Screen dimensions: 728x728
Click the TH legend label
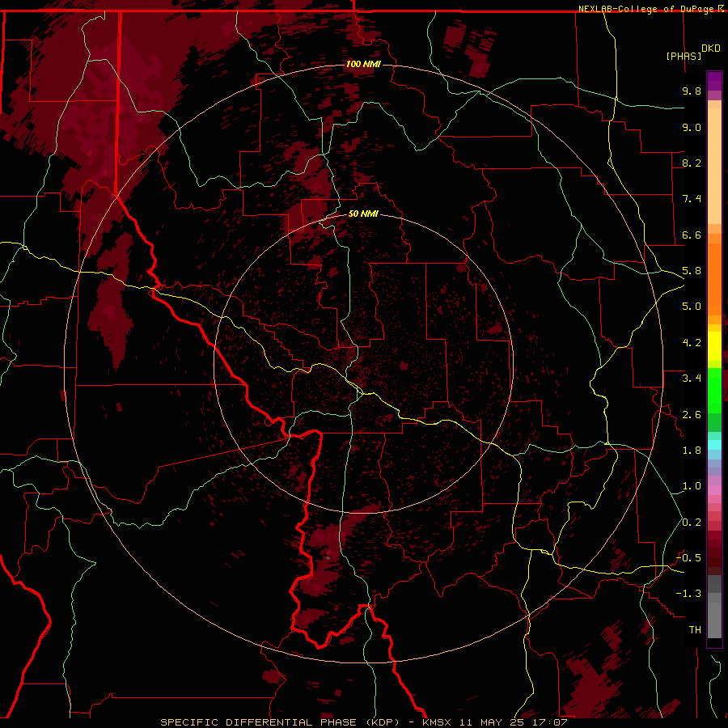click(x=695, y=630)
